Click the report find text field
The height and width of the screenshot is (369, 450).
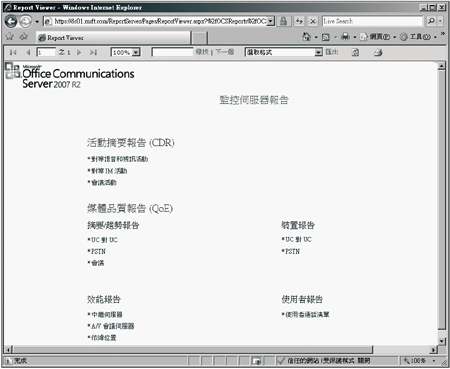point(172,52)
